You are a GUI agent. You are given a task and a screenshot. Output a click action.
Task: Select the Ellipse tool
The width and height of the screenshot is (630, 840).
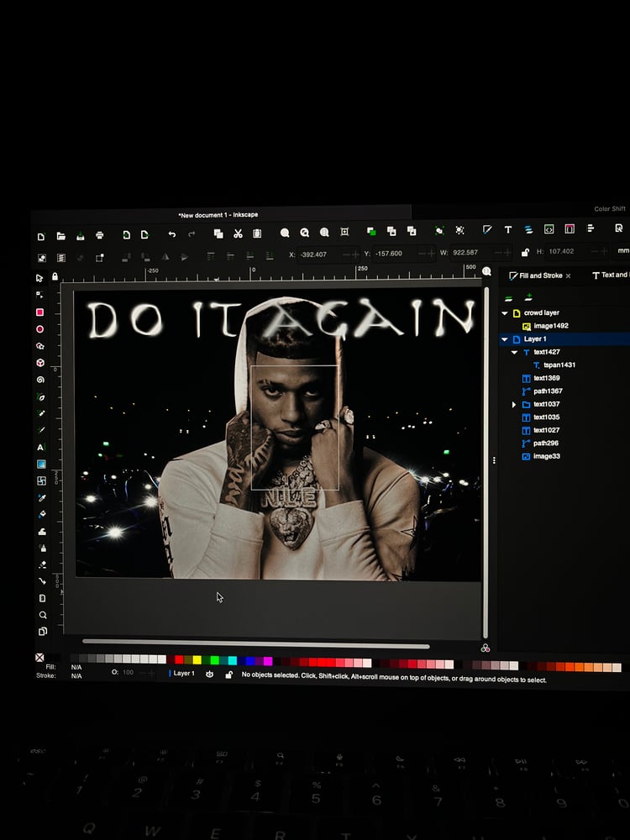[39, 329]
